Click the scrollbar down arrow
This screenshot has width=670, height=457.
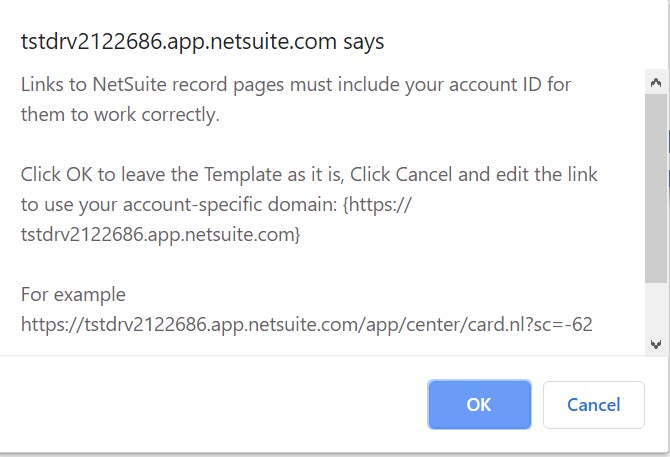656,344
